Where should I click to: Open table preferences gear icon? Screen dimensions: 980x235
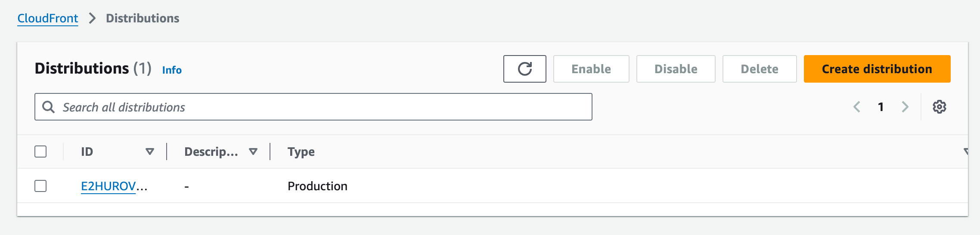coord(939,107)
